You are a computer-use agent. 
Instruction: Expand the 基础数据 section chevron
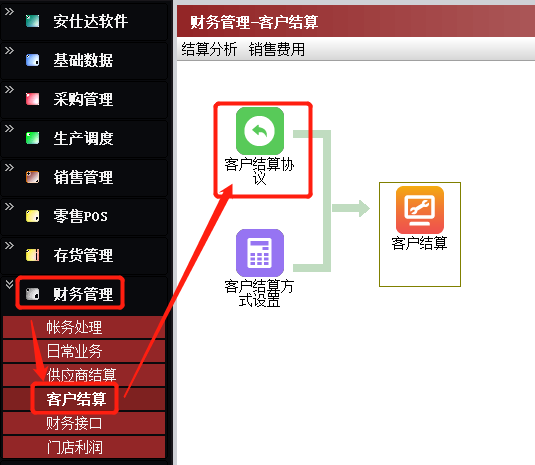(x=9, y=50)
